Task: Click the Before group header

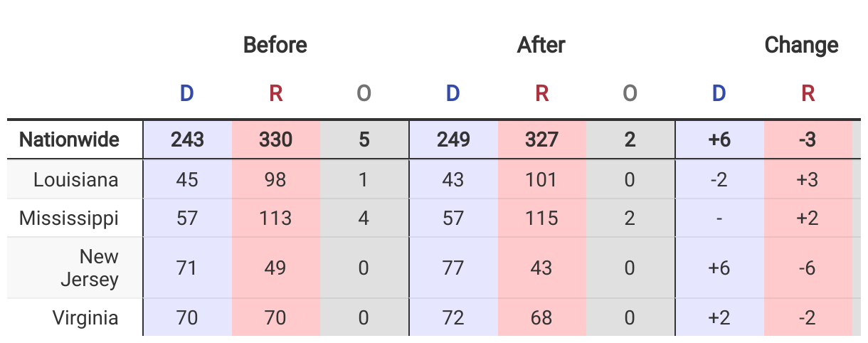Action: pos(275,46)
